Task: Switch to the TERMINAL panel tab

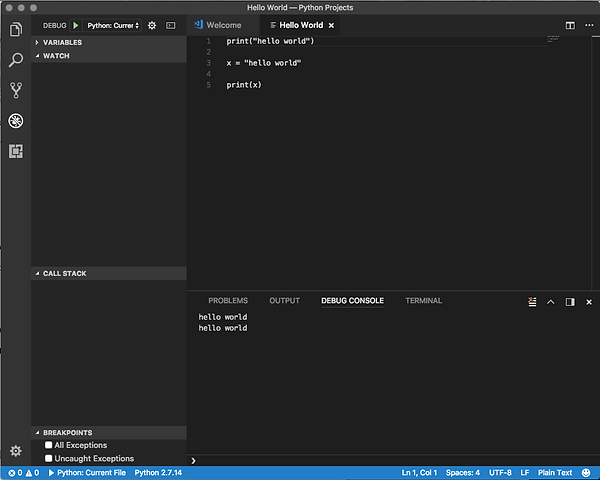Action: (x=424, y=301)
